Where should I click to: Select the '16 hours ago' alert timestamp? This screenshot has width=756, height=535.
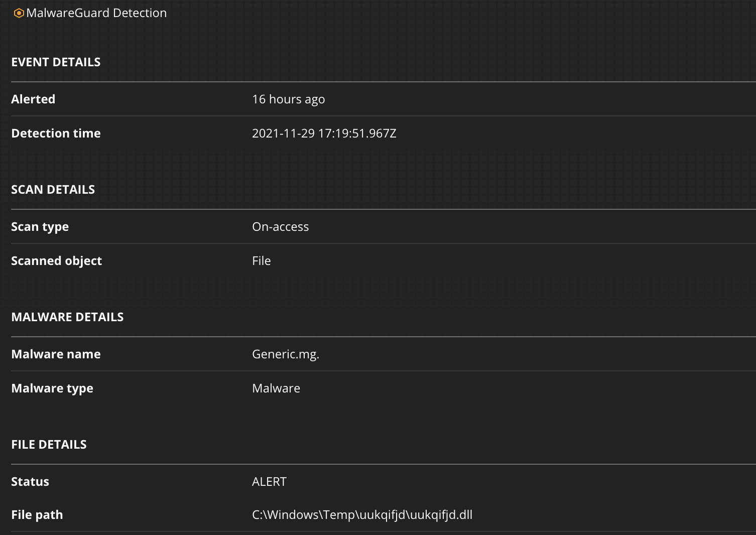point(289,99)
